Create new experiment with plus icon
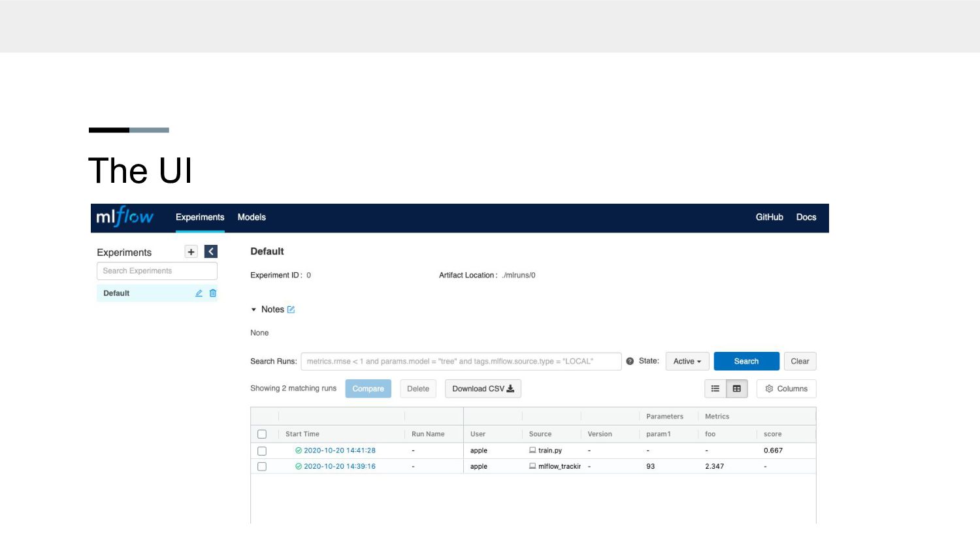The width and height of the screenshot is (980, 551). point(191,252)
